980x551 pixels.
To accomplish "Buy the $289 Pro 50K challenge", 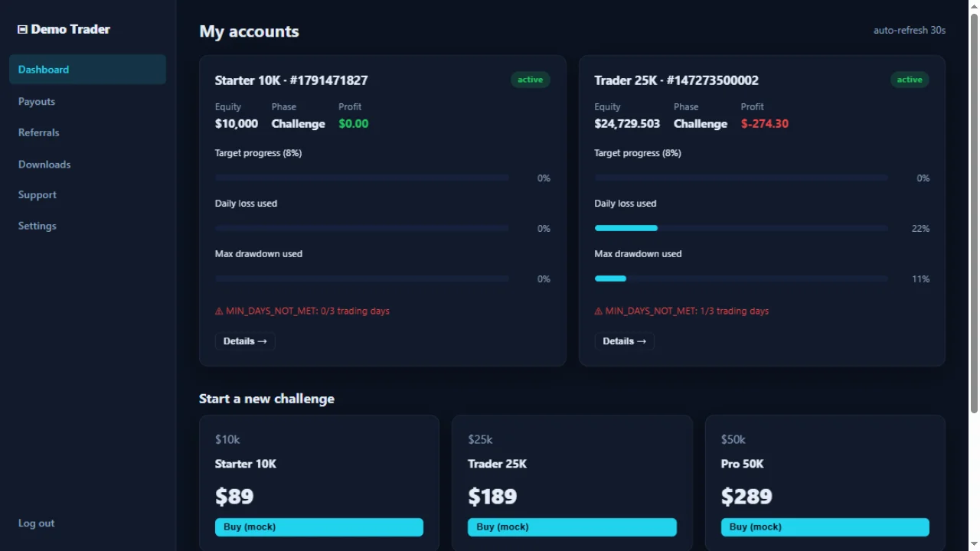I will pyautogui.click(x=825, y=527).
